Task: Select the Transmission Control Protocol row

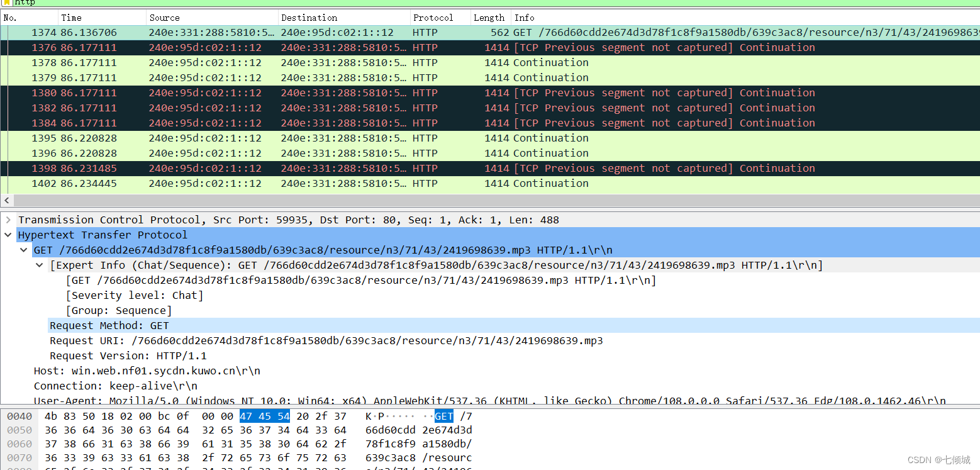Action: pyautogui.click(x=490, y=220)
